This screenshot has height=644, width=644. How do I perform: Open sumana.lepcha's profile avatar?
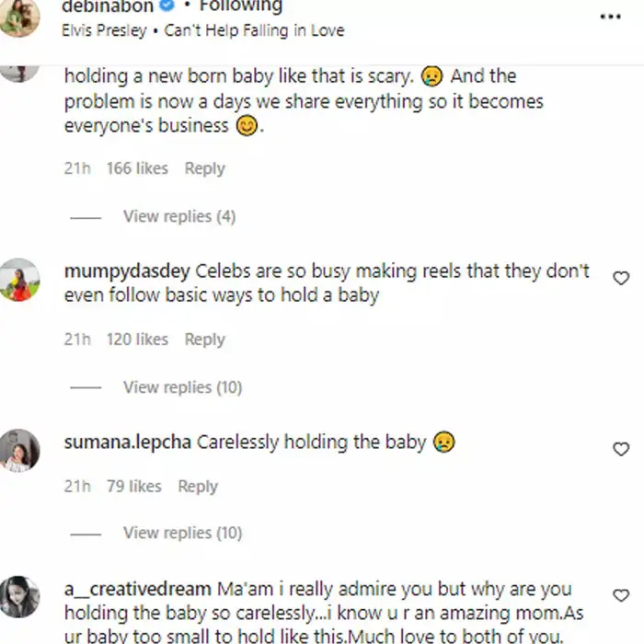(x=19, y=450)
